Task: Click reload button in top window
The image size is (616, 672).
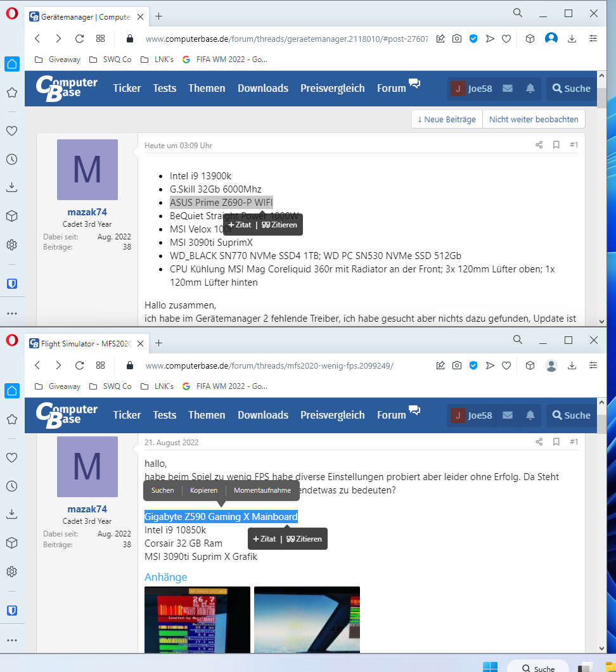Action: (x=79, y=39)
